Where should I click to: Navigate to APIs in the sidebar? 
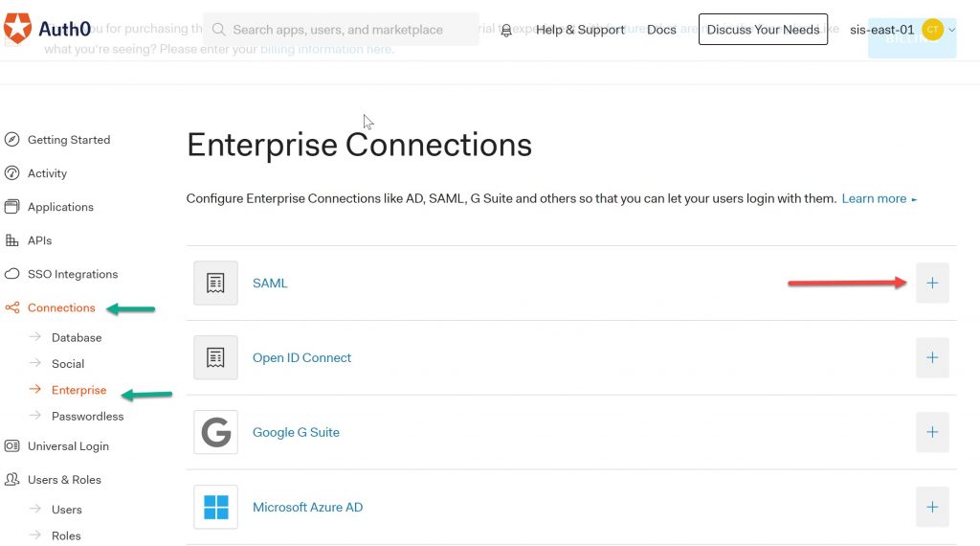39,240
